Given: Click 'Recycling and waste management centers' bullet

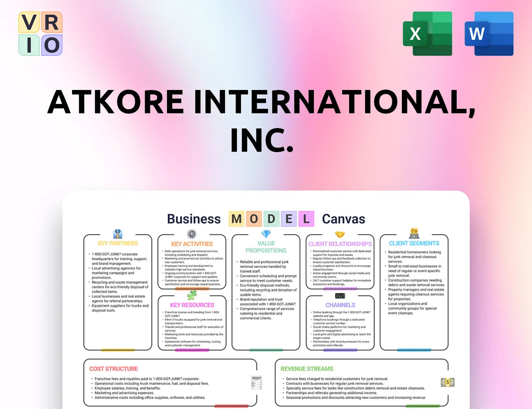Looking at the screenshot, I should pos(119,287).
